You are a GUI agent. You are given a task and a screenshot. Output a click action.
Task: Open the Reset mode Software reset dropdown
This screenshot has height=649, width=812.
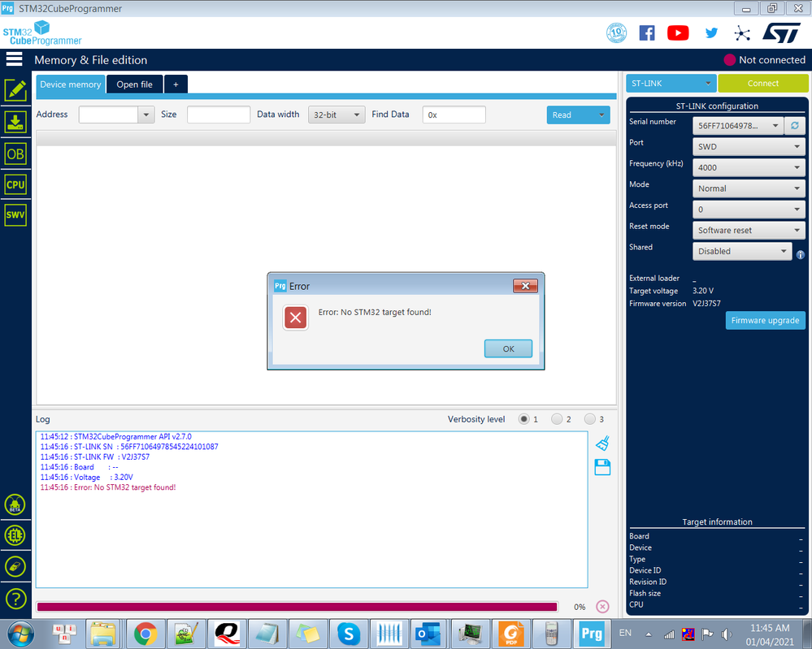tap(749, 231)
